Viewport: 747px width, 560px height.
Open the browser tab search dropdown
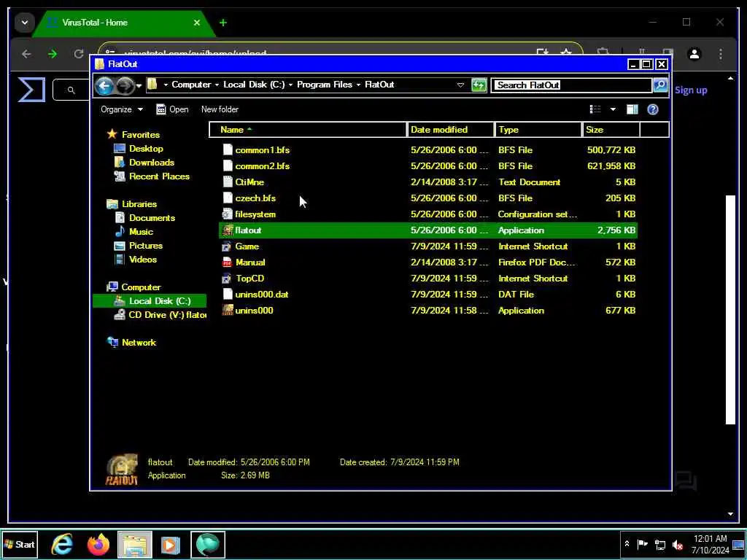(25, 23)
